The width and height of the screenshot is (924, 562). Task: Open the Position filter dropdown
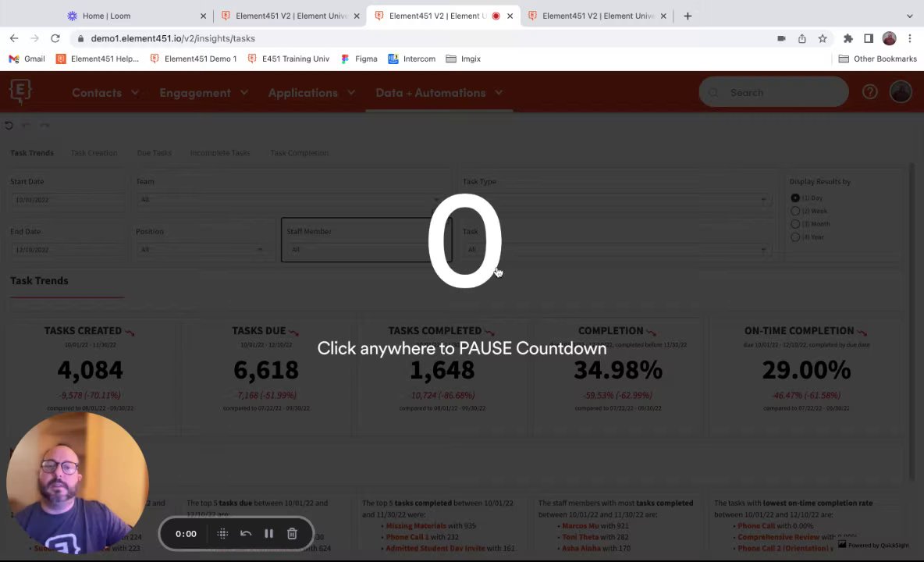(x=201, y=250)
